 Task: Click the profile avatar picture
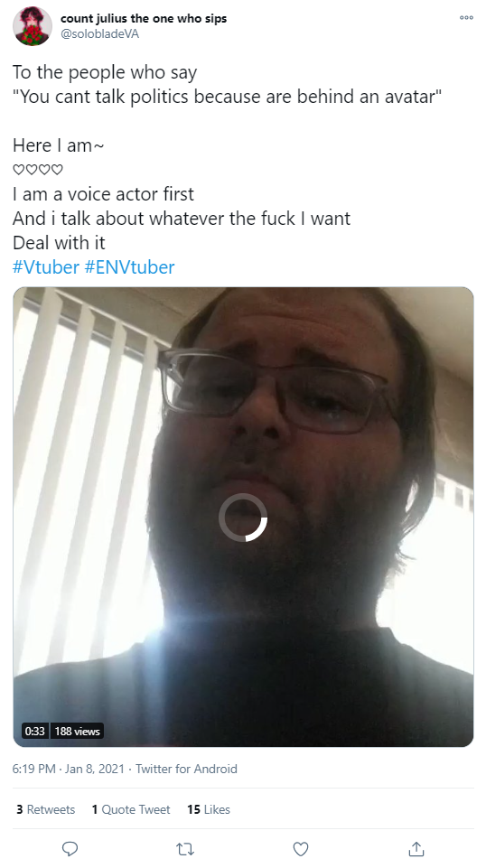33,26
